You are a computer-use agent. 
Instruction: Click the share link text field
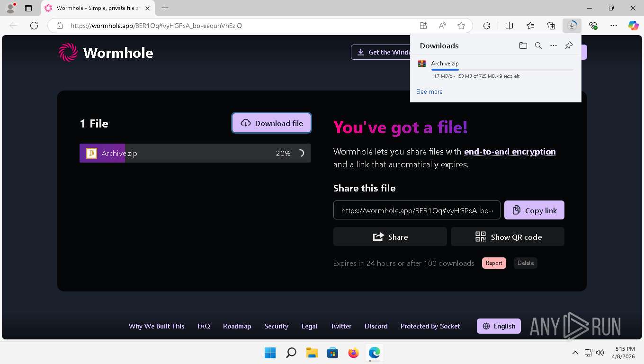pyautogui.click(x=417, y=210)
